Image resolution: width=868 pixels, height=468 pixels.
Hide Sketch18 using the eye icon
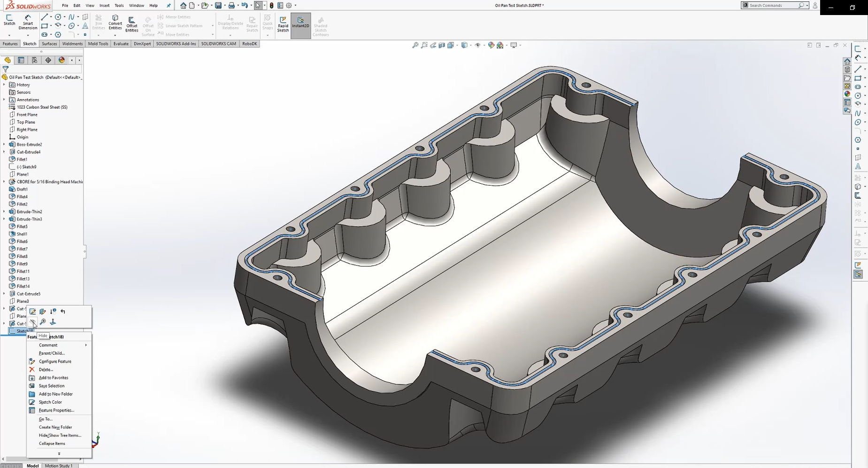coord(32,322)
